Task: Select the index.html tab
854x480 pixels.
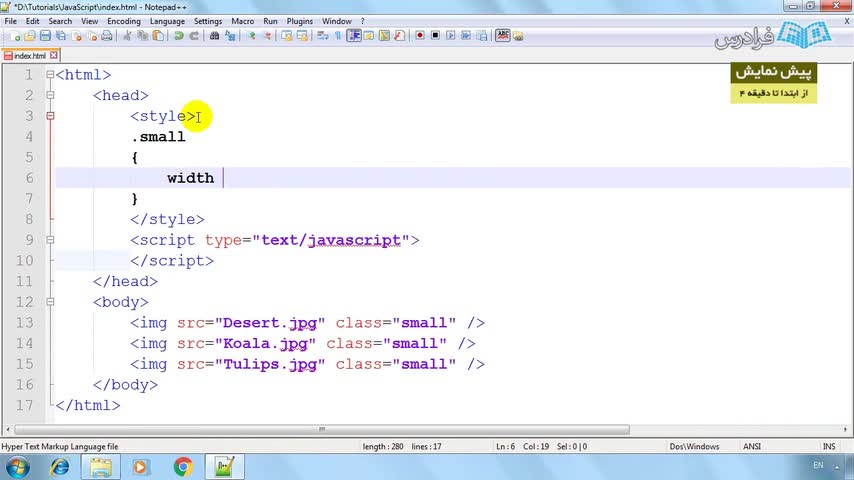Action: pos(30,56)
